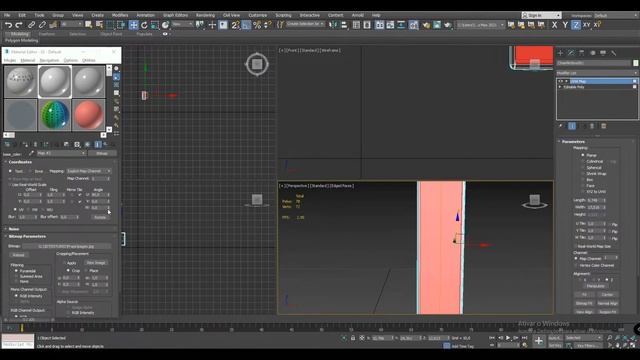
Task: Restrict transform to X axis
Action: [554, 25]
